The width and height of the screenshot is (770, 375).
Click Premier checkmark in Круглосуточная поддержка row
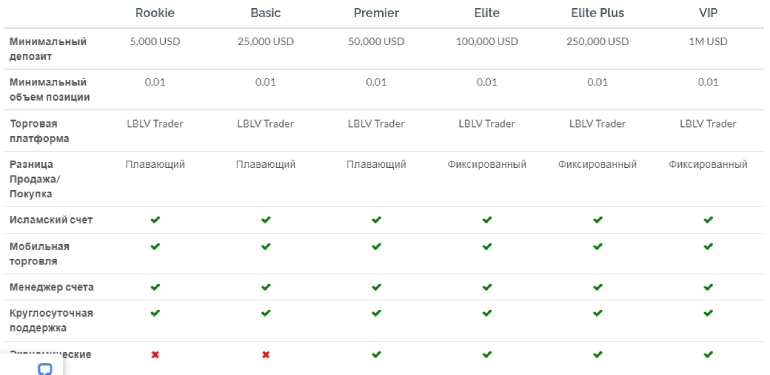[x=376, y=313]
